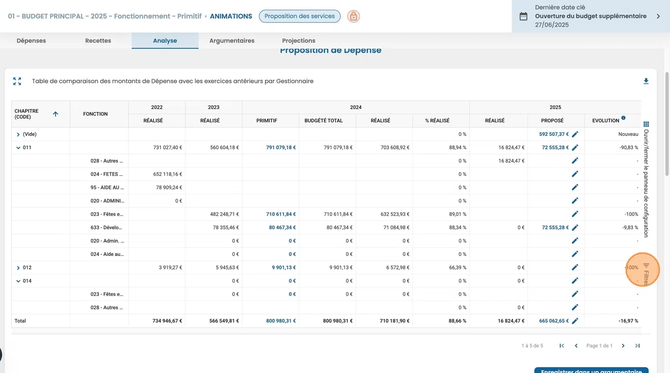Image resolution: width=670 pixels, height=373 pixels.
Task: Click total primitif value 800 980,31 €
Action: coord(281,321)
